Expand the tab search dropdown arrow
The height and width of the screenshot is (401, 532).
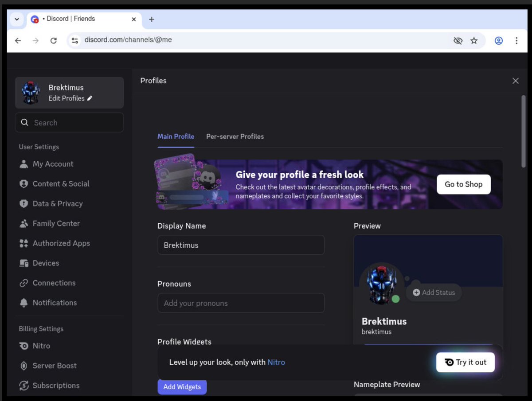pos(17,19)
